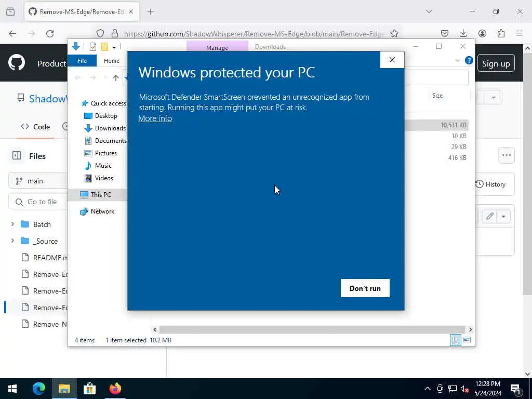Open the GitHub History link
Screen dimensions: 532x399
(490, 184)
